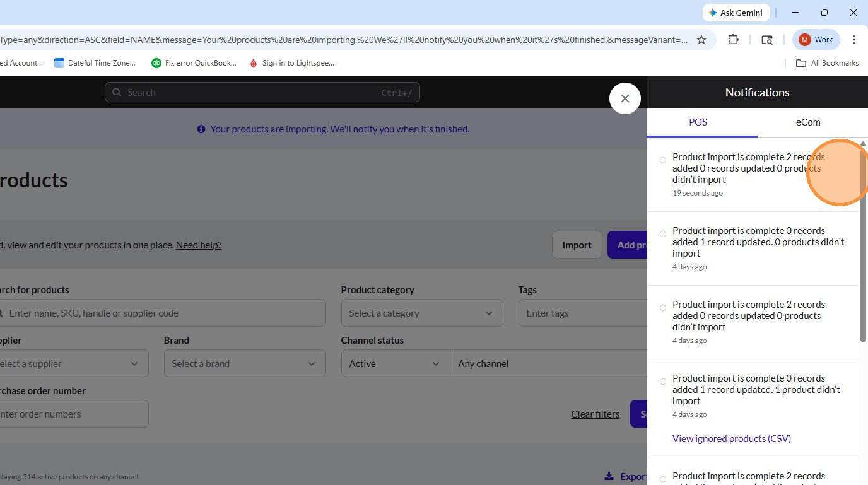Screen dimensions: 868x485
Task: Open Chrome's three-dot menu
Action: tap(854, 40)
